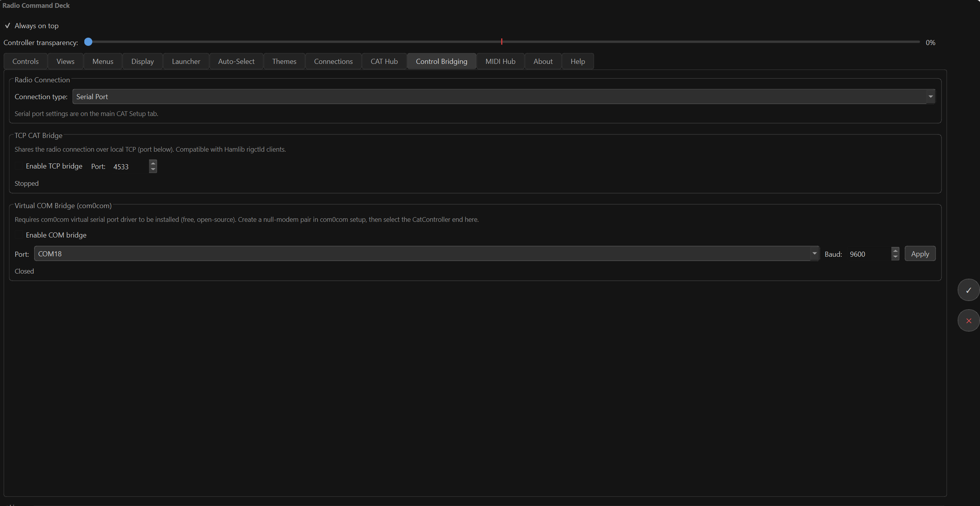980x506 pixels.
Task: Select the Display tab
Action: 143,62
